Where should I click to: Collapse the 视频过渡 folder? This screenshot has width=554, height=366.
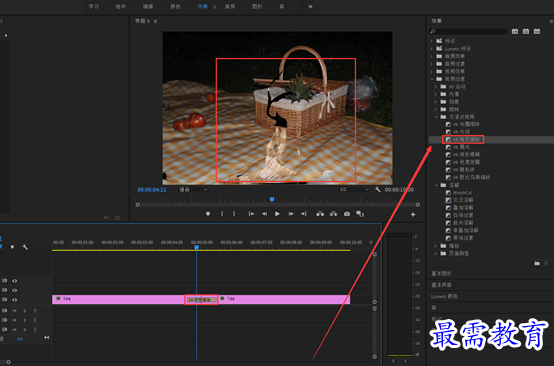click(x=432, y=79)
